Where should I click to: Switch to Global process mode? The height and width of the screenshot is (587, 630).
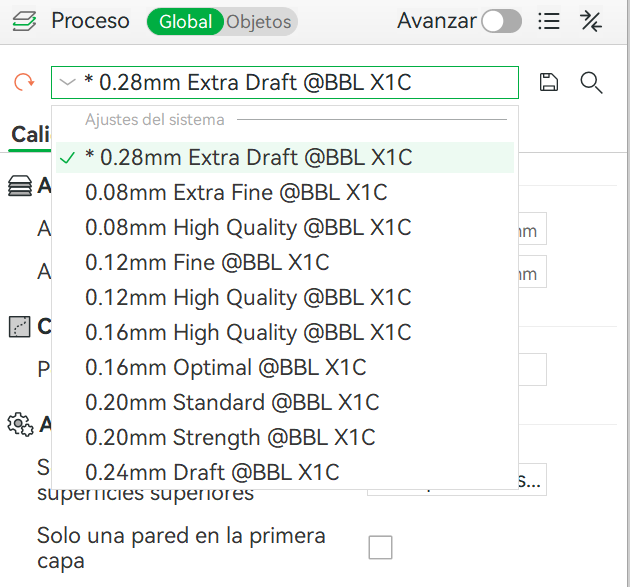coord(185,21)
